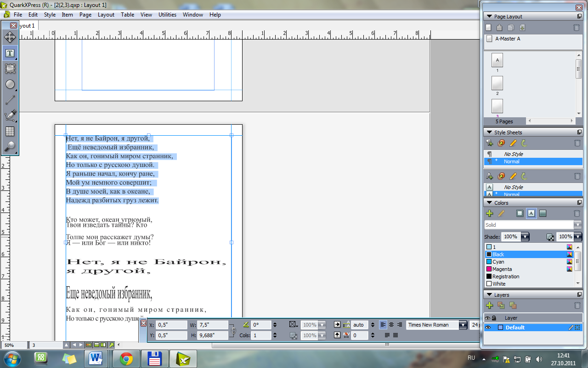This screenshot has width=588, height=368.
Task: Open the box color swatch dropdown in Measurements
Action: [x=293, y=325]
